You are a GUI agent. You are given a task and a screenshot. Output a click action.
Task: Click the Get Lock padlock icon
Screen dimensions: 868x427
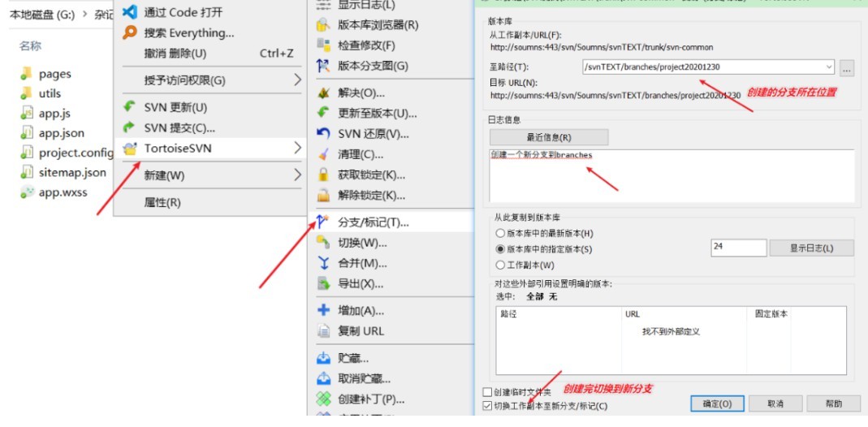pyautogui.click(x=322, y=175)
